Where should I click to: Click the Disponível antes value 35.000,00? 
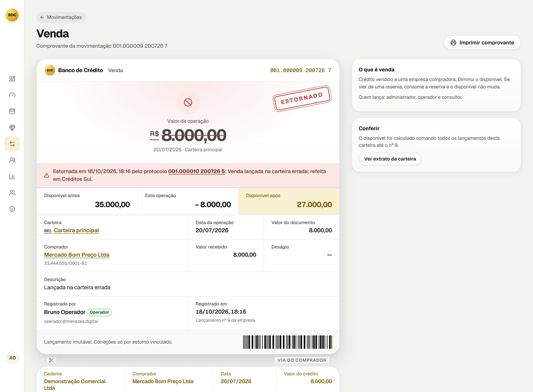tap(112, 205)
